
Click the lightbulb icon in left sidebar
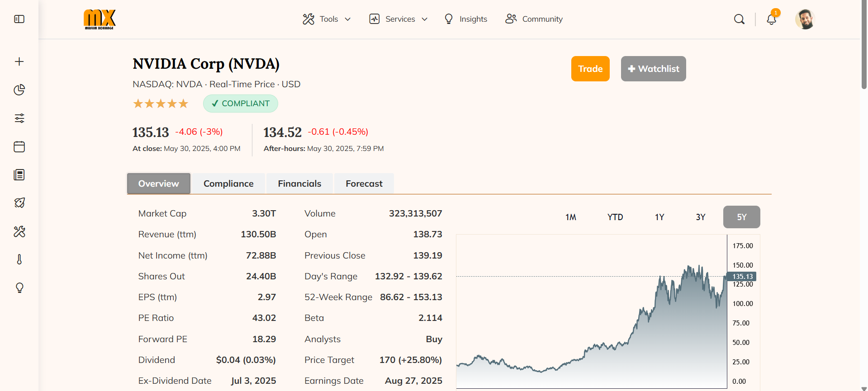tap(19, 288)
